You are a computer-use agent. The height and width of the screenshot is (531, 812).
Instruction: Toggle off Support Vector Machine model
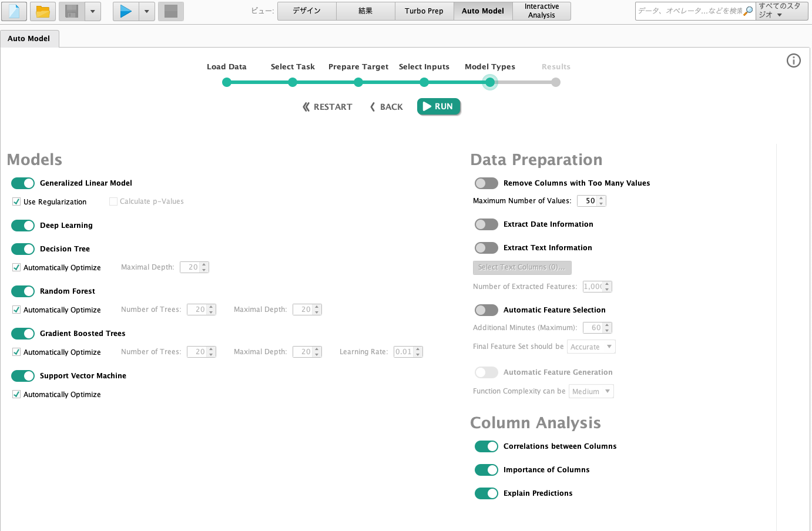point(23,376)
